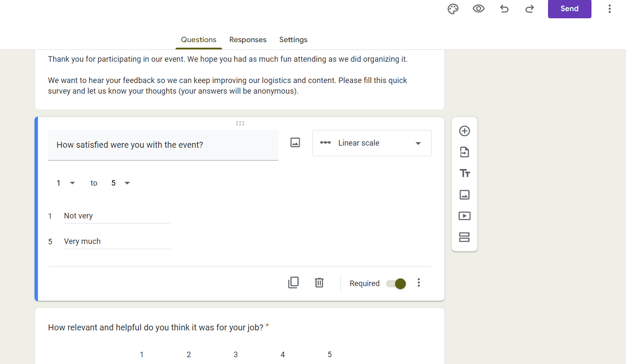This screenshot has width=626, height=364.
Task: Open the customize theme palette
Action: [x=453, y=9]
